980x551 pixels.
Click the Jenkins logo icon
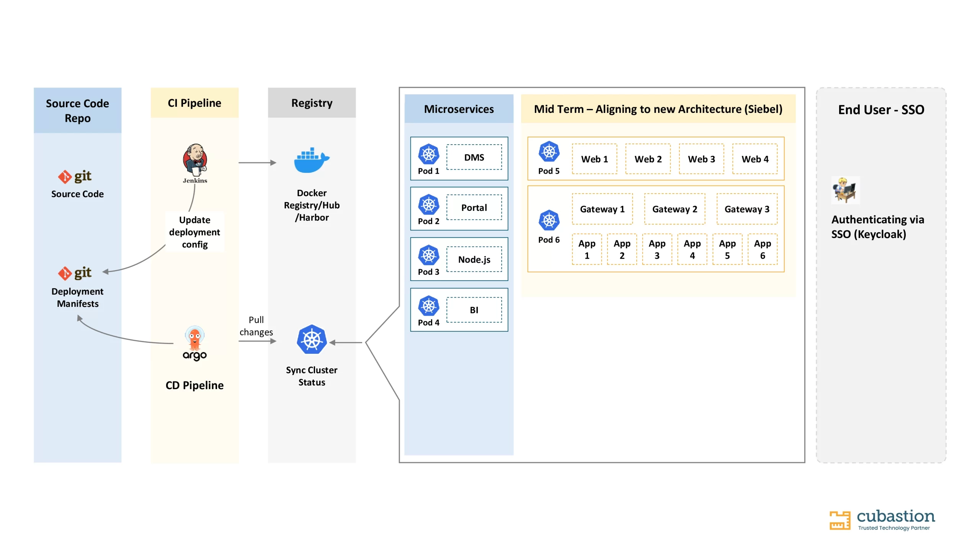tap(195, 163)
